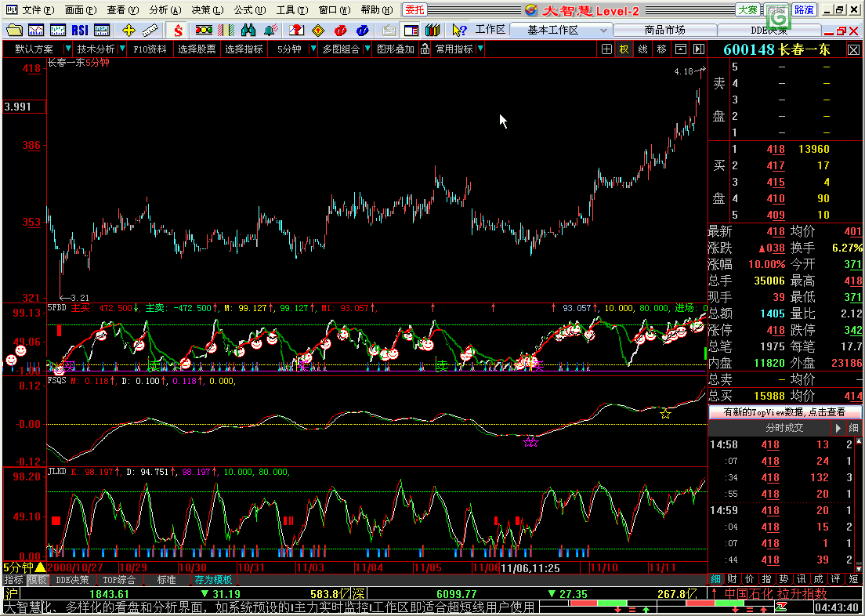Screen dimensions: 865x616
Task: Switch to the 商品市场 tab
Action: point(664,30)
